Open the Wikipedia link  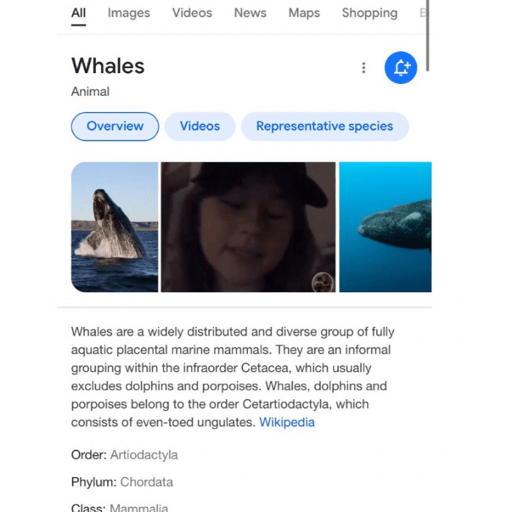[x=287, y=422]
